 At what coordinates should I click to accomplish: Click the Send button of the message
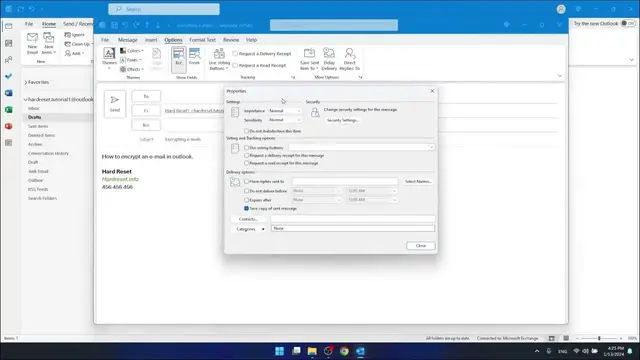pos(115,104)
